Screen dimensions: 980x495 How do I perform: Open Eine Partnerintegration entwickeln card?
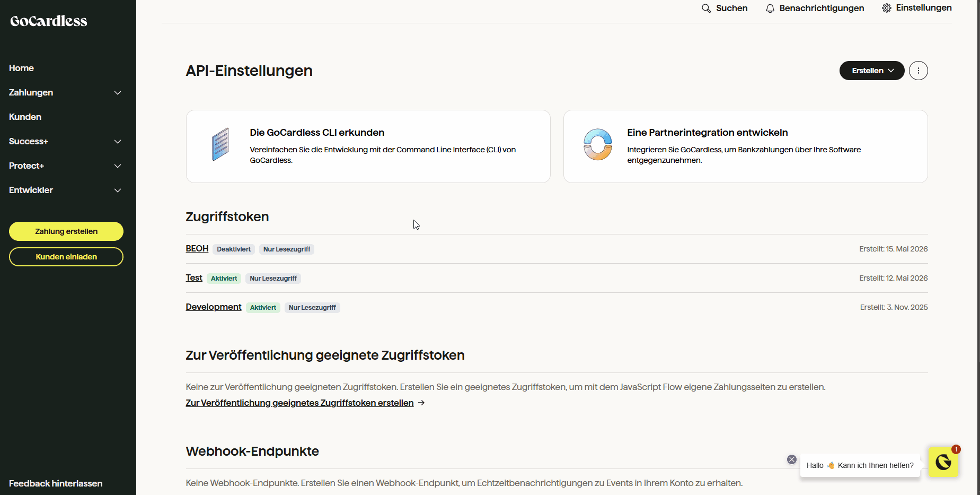(746, 146)
